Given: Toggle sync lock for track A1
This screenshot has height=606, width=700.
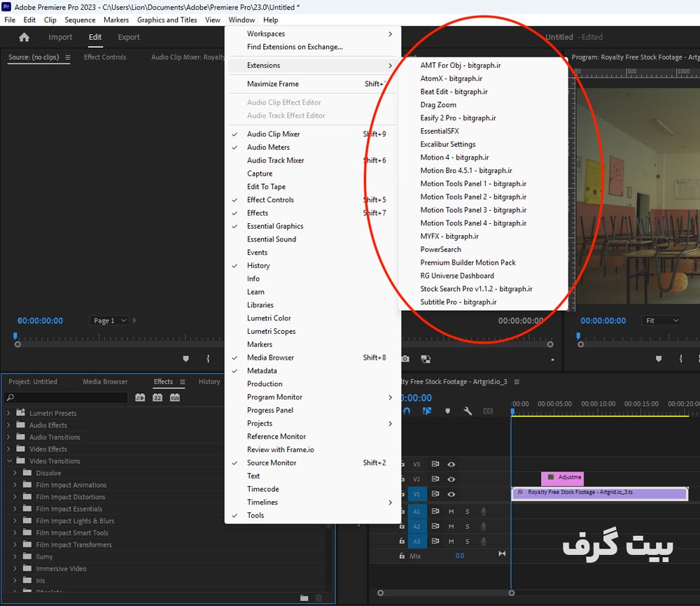Looking at the screenshot, I should pos(435,511).
